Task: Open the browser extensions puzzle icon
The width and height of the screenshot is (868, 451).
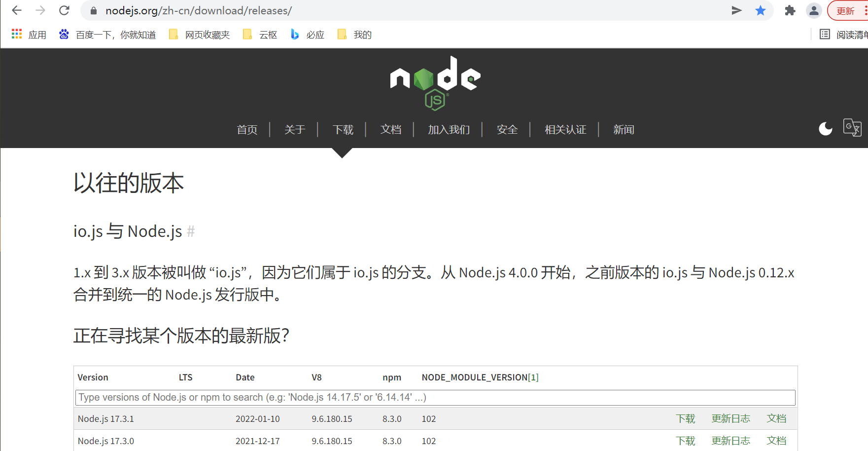Action: pyautogui.click(x=789, y=10)
